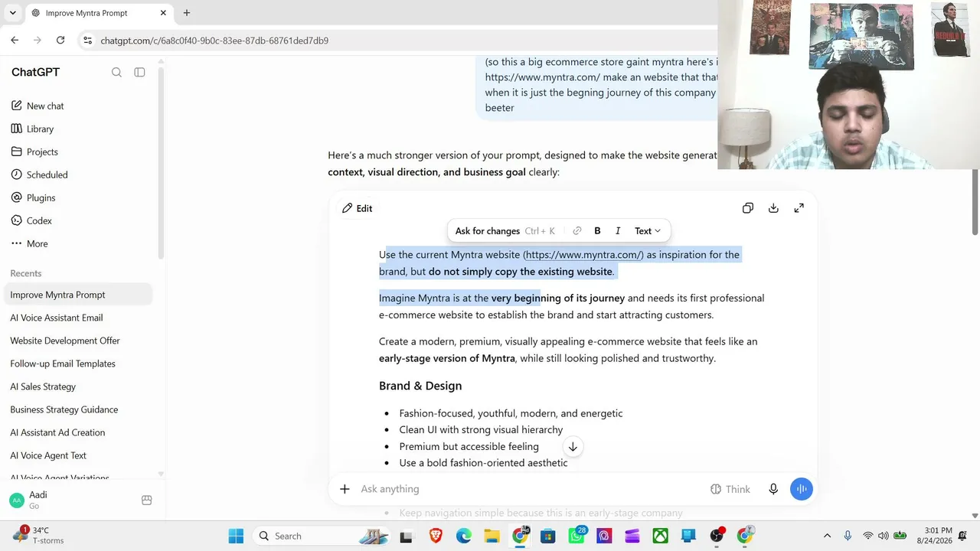Screen dimensions: 980x551
Task: Open Microsoft Store from the taskbar
Action: click(x=548, y=536)
